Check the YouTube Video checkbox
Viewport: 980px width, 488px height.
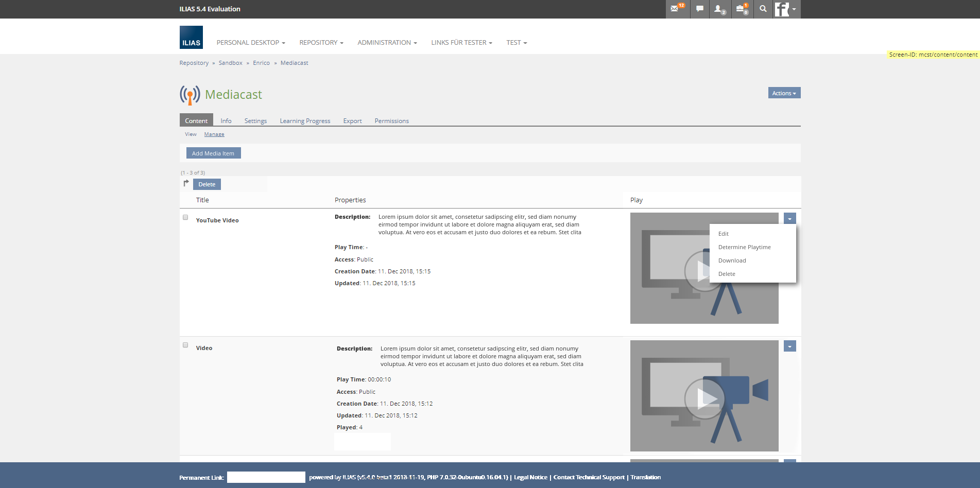pos(185,217)
